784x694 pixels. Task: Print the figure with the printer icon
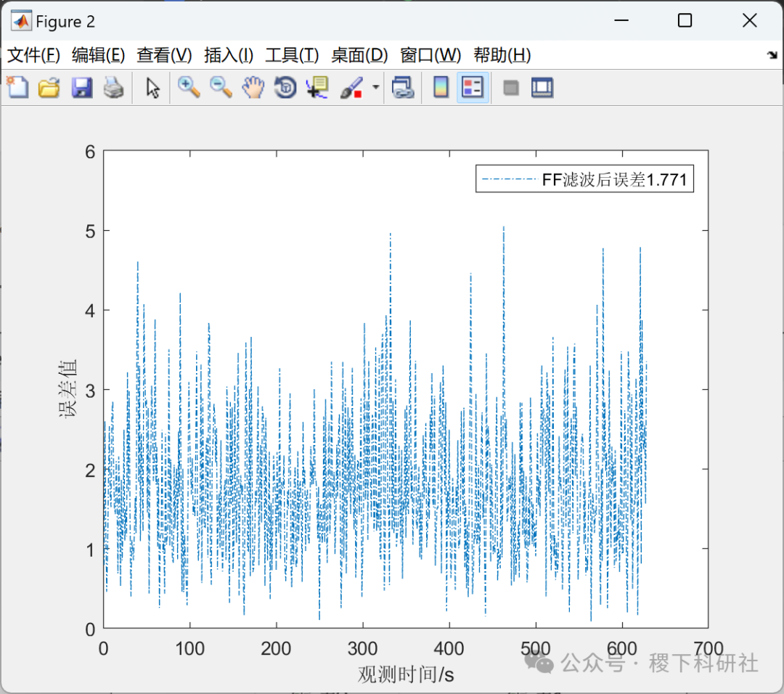(113, 88)
